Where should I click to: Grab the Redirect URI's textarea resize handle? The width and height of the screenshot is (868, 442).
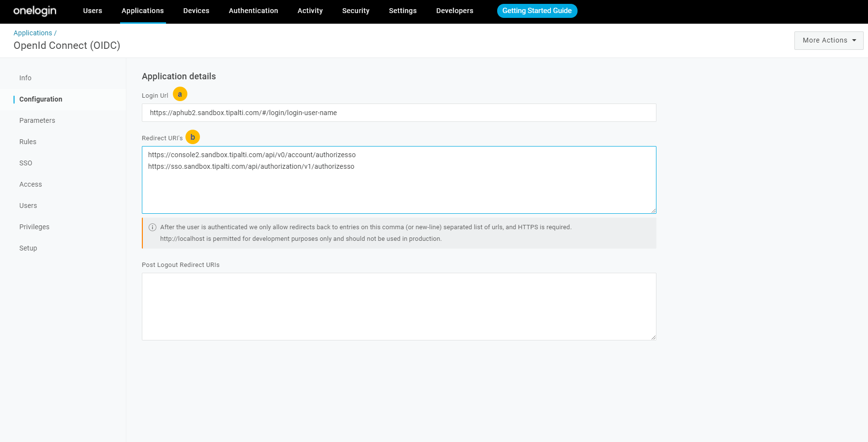point(654,211)
